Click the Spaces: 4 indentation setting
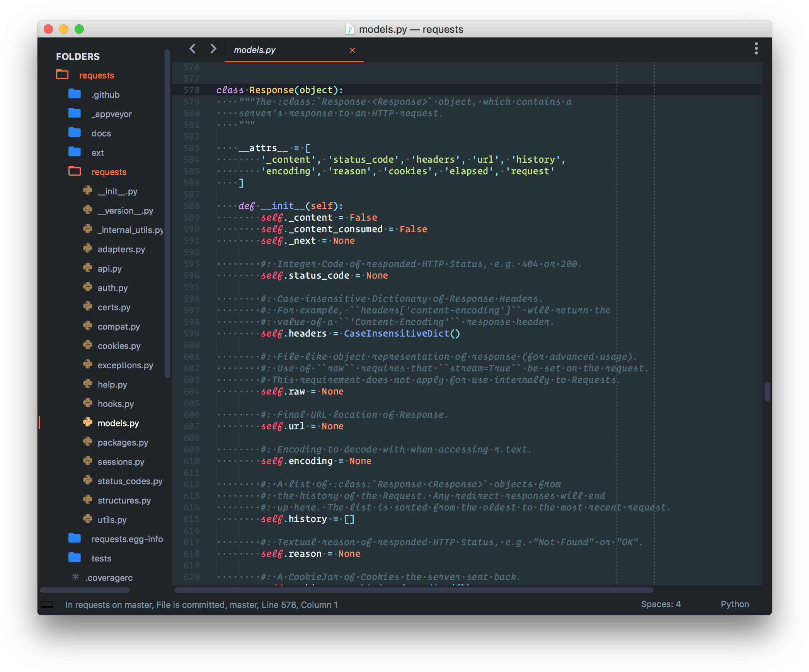Image resolution: width=809 pixels, height=672 pixels. 661,604
